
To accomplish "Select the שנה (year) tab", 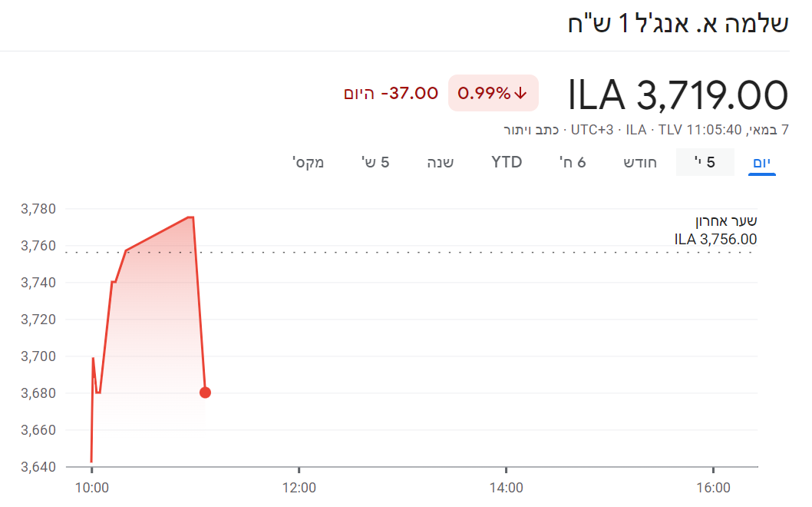I will 441,162.
